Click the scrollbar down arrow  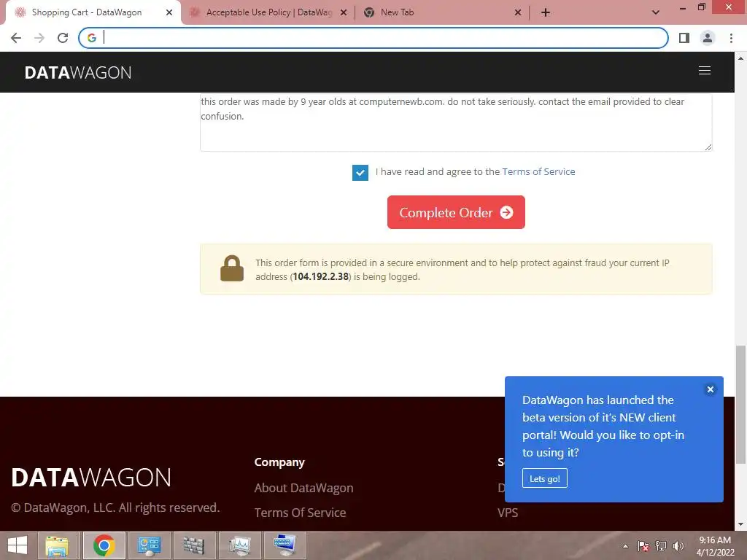point(740,524)
